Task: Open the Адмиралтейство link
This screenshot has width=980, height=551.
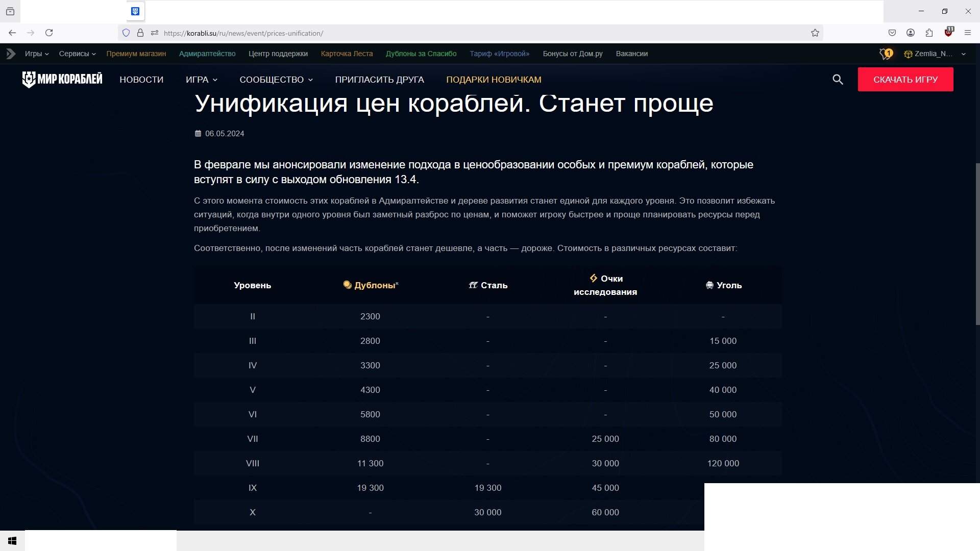Action: pyautogui.click(x=207, y=54)
